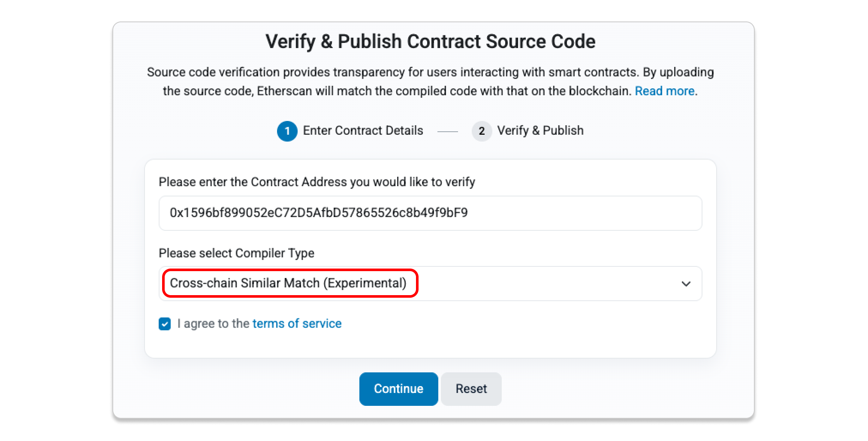Open the Read more link
Image resolution: width=868 pixels, height=441 pixels.
[x=664, y=91]
